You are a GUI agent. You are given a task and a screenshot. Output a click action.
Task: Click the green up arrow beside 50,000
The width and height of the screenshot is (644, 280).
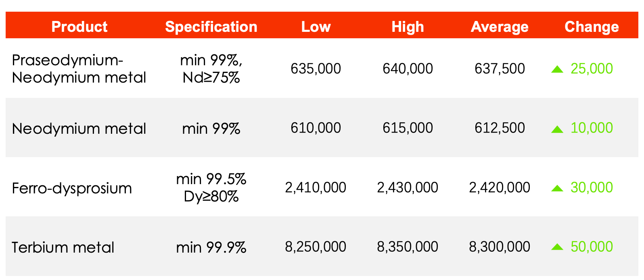557,247
